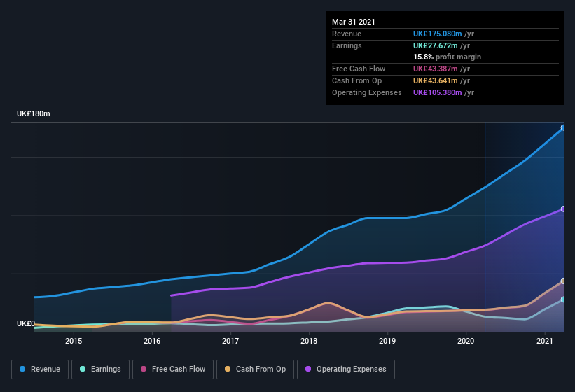Click the teal Earnings line end-point marker
Image resolution: width=575 pixels, height=392 pixels.
(562, 300)
